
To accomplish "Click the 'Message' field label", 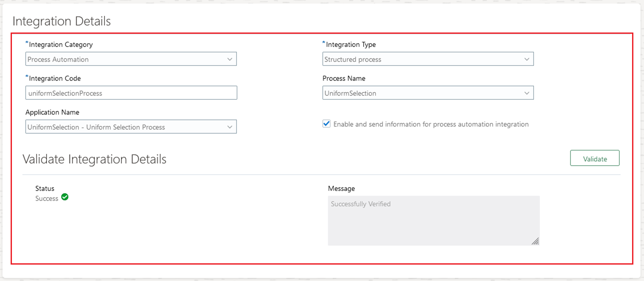I will tap(341, 189).
